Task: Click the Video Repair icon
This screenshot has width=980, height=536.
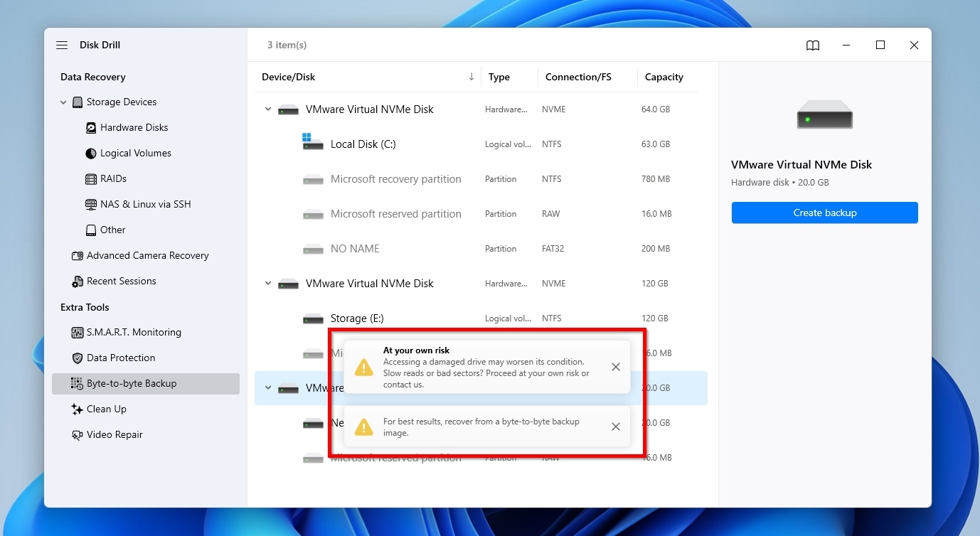Action: (78, 435)
